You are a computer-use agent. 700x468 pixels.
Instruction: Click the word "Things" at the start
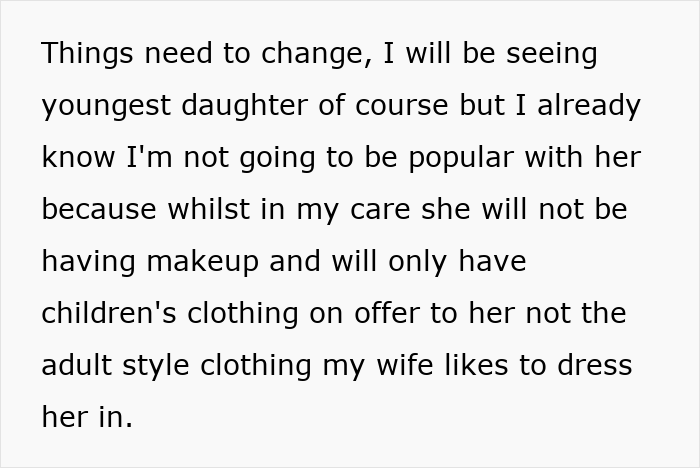coord(87,53)
